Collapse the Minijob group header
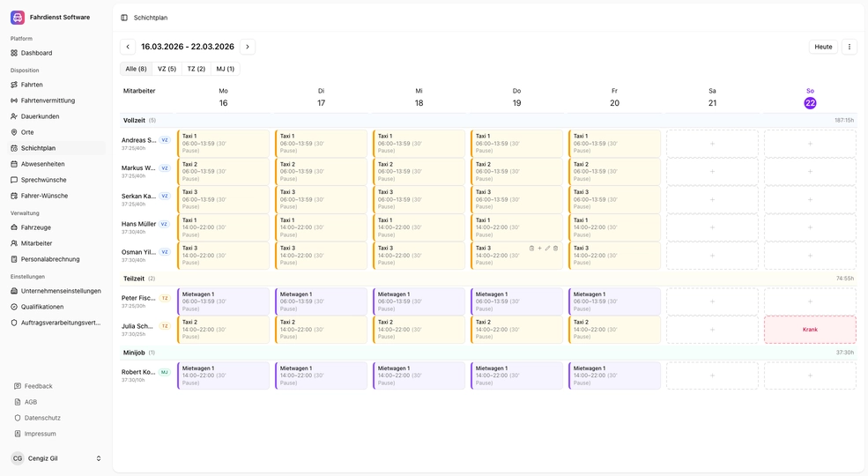This screenshot has height=476, width=868. (x=488, y=353)
